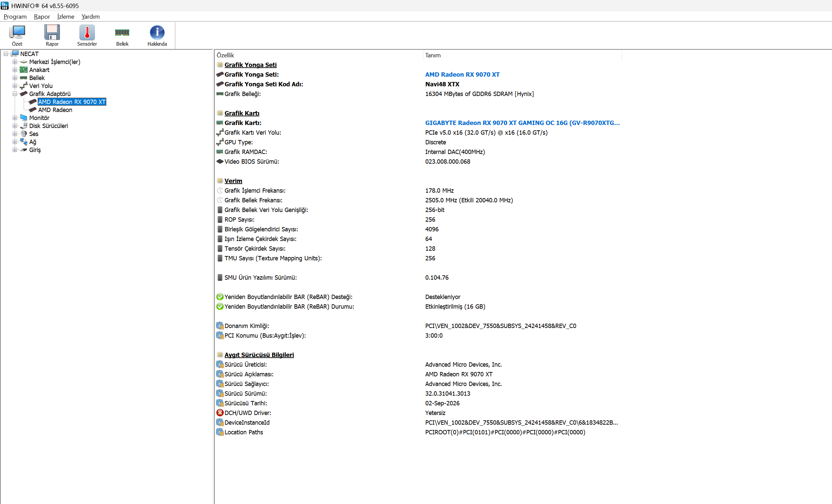Select Merkezi İşlemci(ler) in the tree

click(54, 62)
